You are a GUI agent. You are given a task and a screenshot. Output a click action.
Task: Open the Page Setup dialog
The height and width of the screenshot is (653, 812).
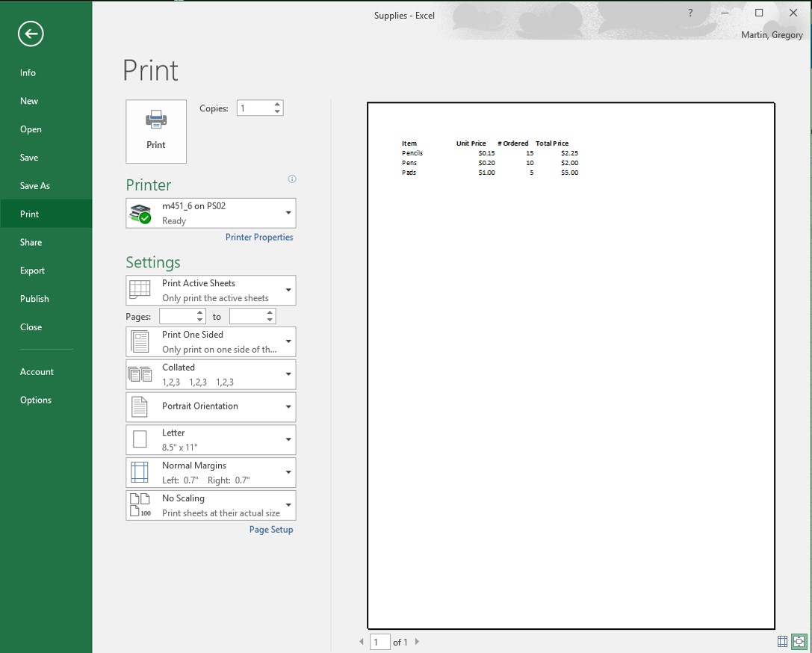coord(271,529)
